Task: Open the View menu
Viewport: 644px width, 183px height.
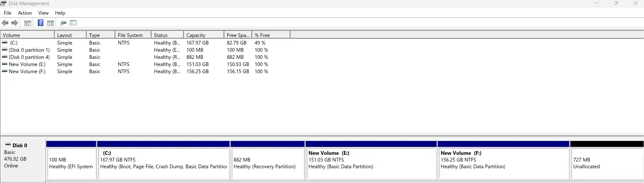Action: 43,13
